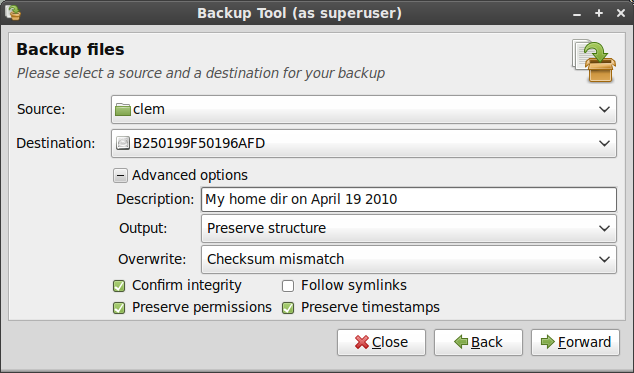Click Forward to proceed with backup
The height and width of the screenshot is (373, 634).
(x=575, y=342)
